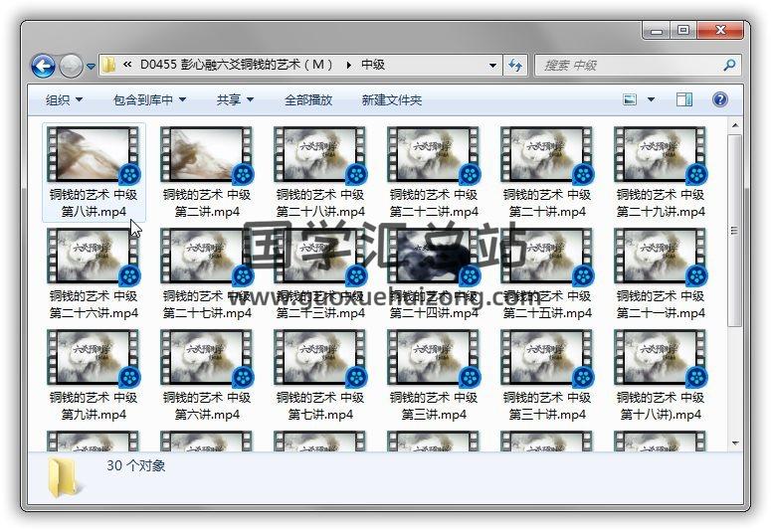The width and height of the screenshot is (771, 532).
Task: Click the file name text 第三十讲.mp4
Action: point(547,415)
